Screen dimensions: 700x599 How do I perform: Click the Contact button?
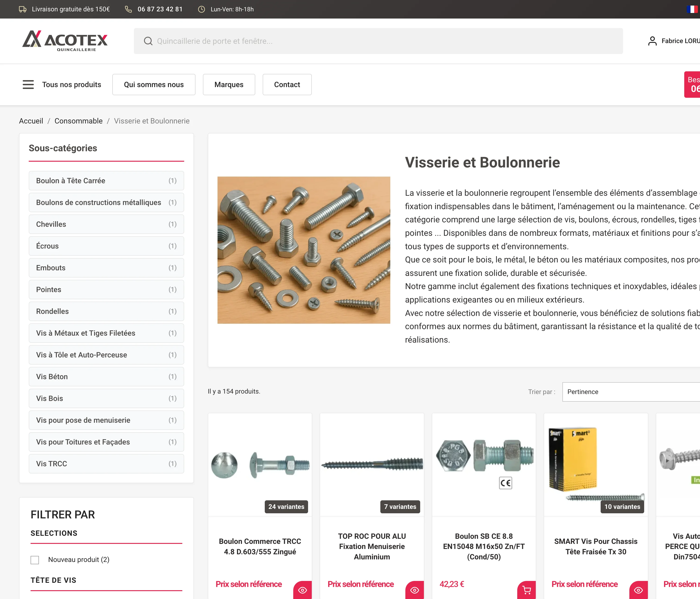[287, 85]
